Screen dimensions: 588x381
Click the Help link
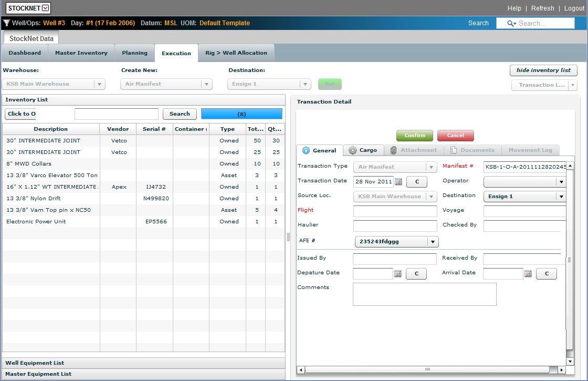[x=514, y=8]
